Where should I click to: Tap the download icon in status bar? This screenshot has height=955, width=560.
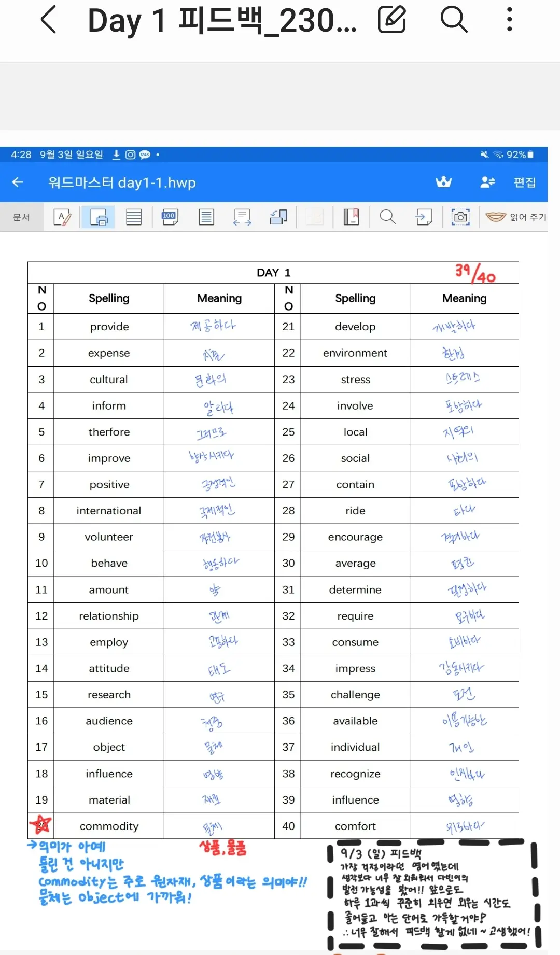click(x=116, y=155)
